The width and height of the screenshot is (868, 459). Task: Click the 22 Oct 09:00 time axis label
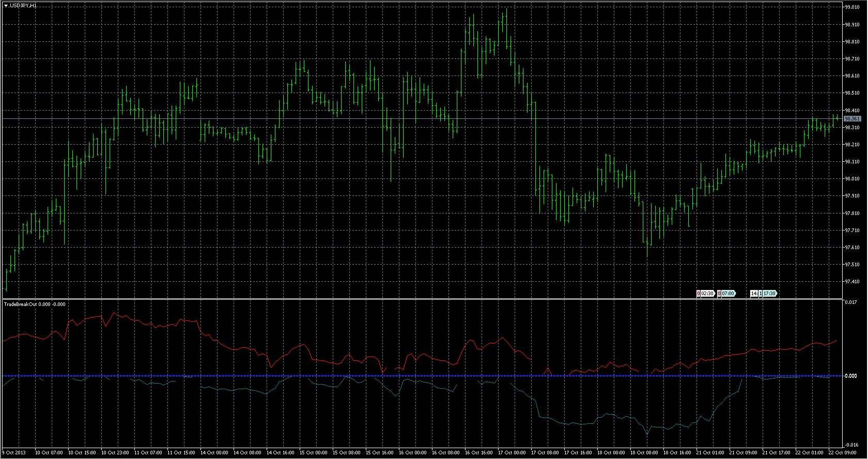(842, 453)
